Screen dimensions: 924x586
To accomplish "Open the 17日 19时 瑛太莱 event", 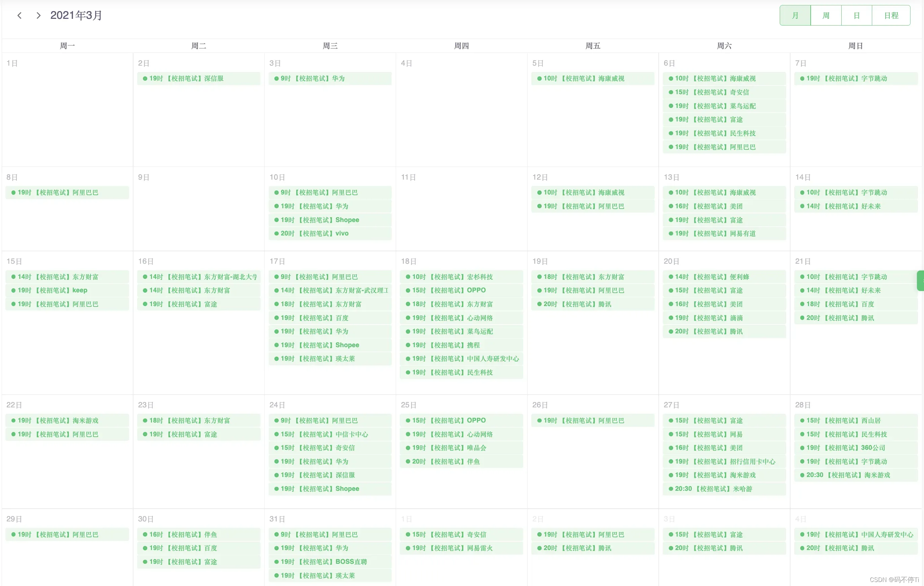I will [330, 359].
